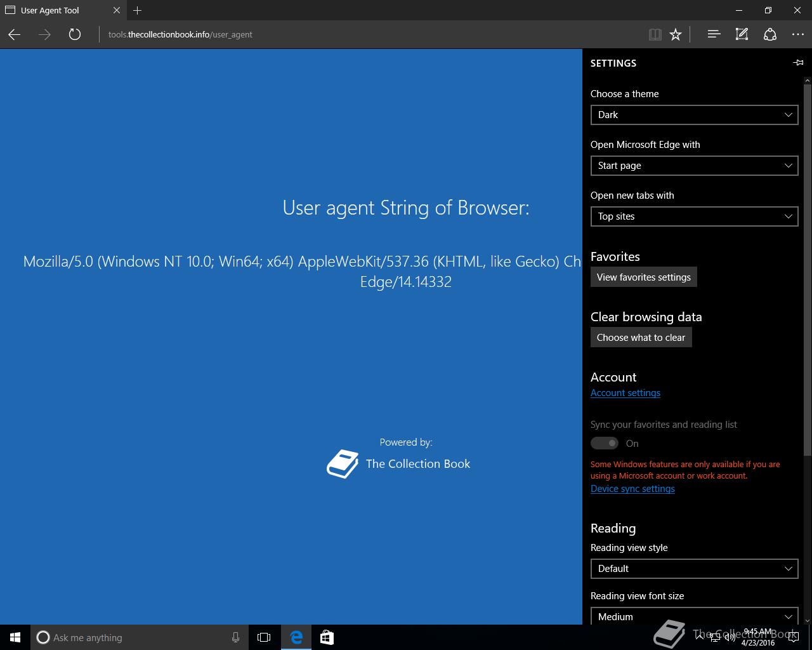
Task: Click Choose what to clear button
Action: tap(641, 338)
